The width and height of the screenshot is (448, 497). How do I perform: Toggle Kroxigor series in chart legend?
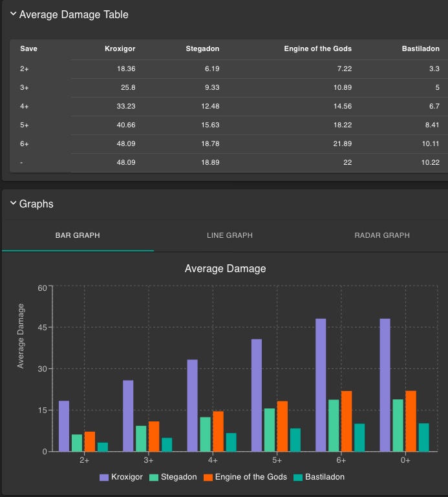coord(121,477)
